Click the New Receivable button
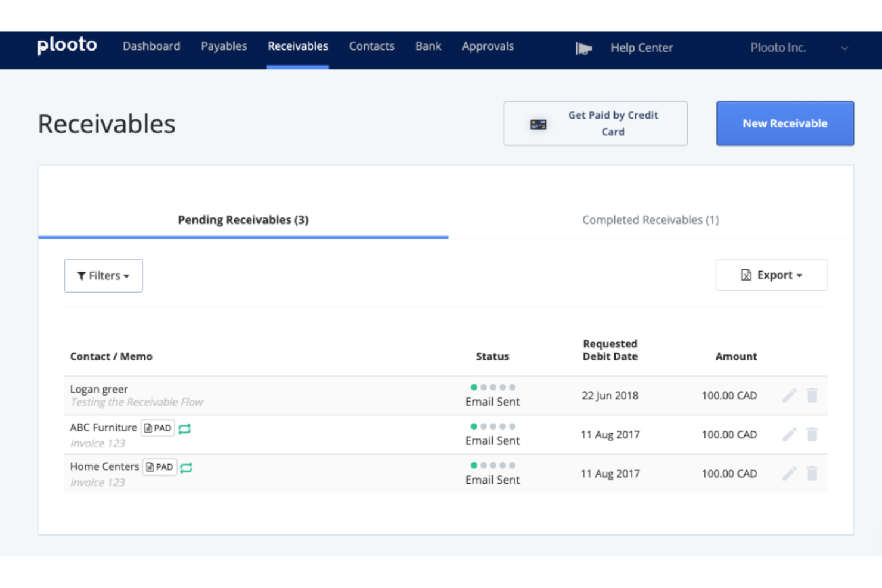The width and height of the screenshot is (882, 588). [x=785, y=123]
